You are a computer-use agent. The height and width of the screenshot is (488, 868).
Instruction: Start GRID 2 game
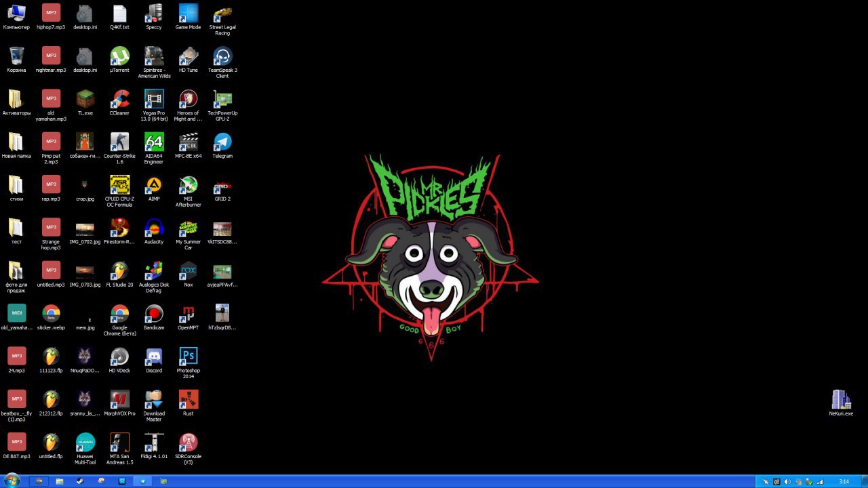[222, 188]
